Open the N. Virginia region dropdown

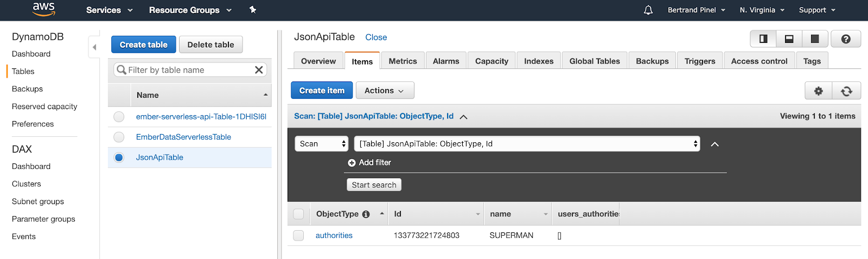pos(762,10)
